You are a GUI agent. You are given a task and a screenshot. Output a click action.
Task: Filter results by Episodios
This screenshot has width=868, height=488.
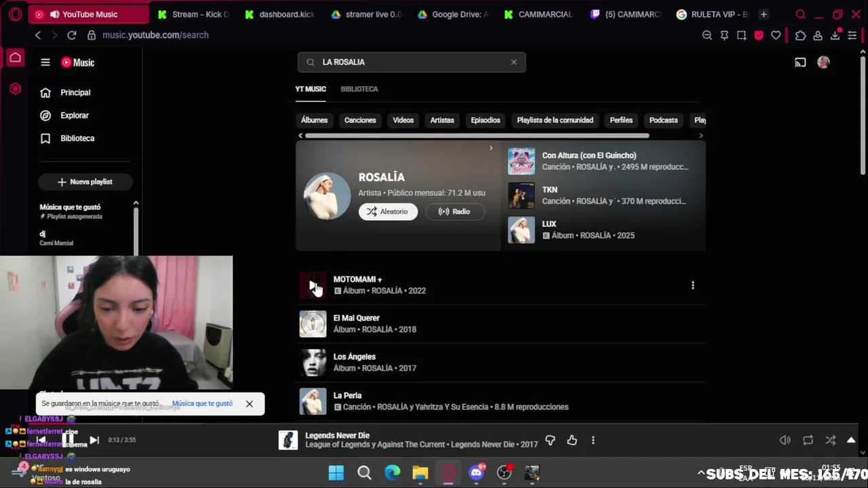click(x=486, y=120)
